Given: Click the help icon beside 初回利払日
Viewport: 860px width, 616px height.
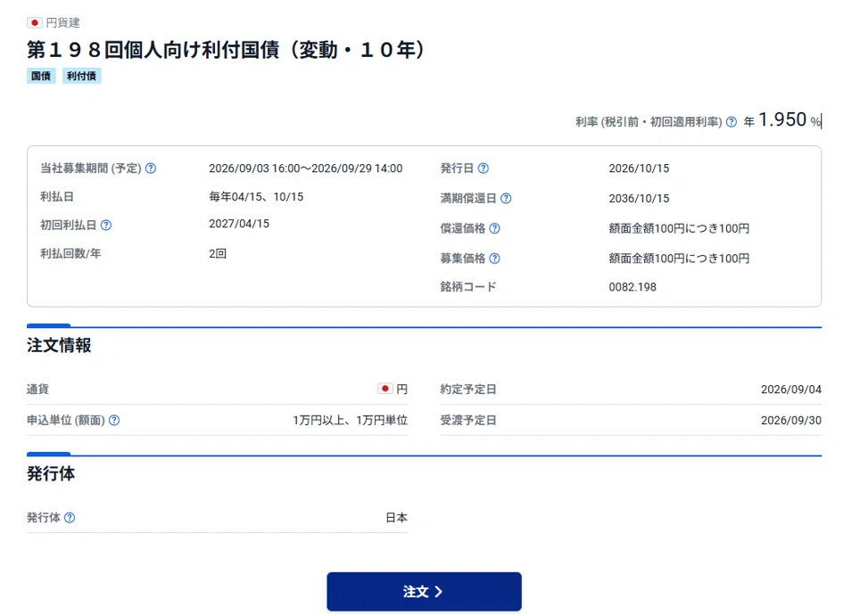Looking at the screenshot, I should tap(106, 226).
